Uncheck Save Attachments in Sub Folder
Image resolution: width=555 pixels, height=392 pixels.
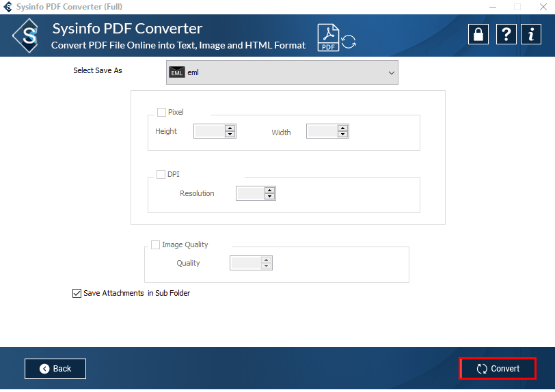point(77,293)
